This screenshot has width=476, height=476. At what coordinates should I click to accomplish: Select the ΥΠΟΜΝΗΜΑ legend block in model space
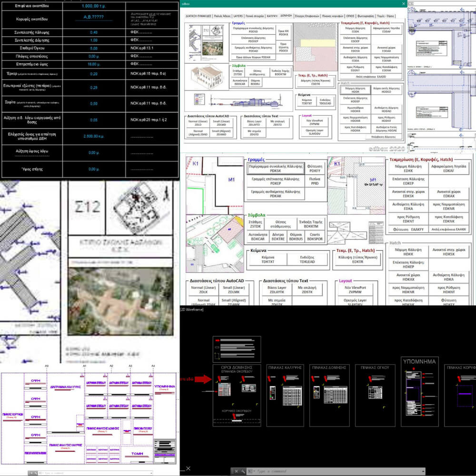(x=419, y=392)
